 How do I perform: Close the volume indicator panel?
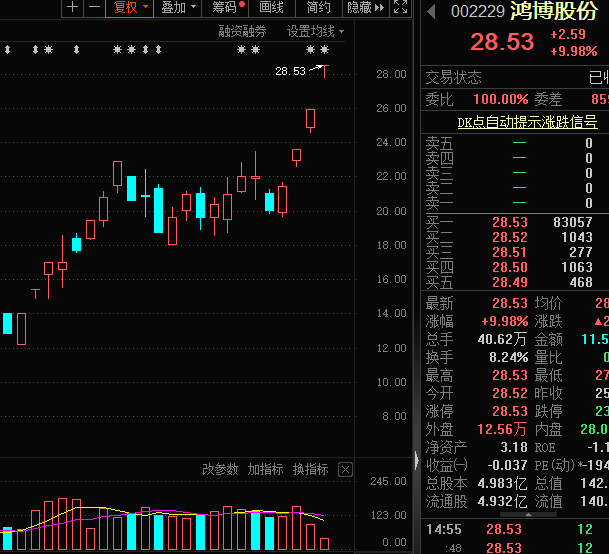coord(345,470)
